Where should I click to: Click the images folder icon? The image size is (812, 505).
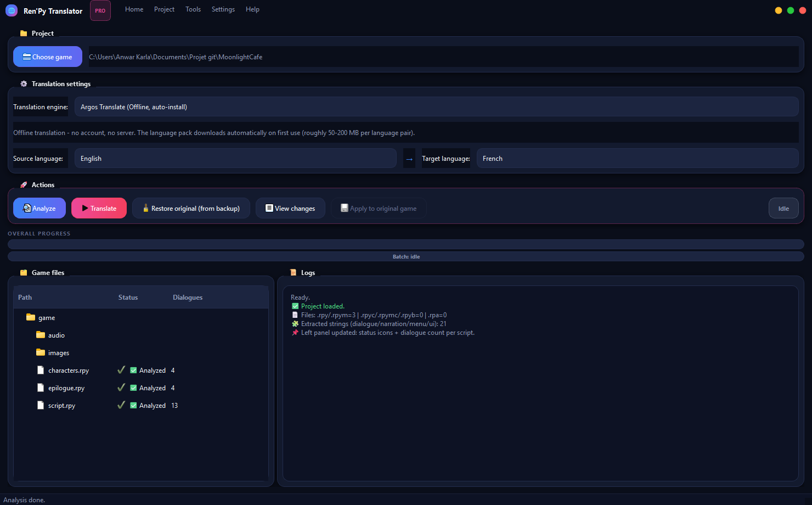tap(41, 352)
